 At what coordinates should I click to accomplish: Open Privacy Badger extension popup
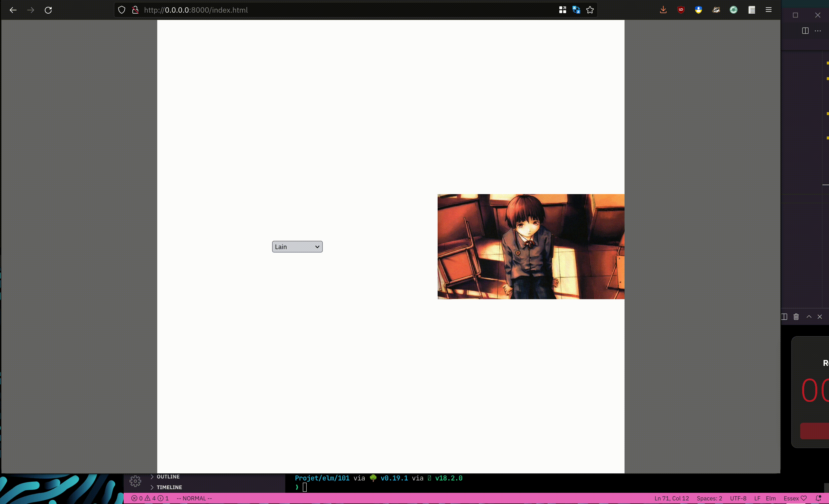click(x=716, y=10)
